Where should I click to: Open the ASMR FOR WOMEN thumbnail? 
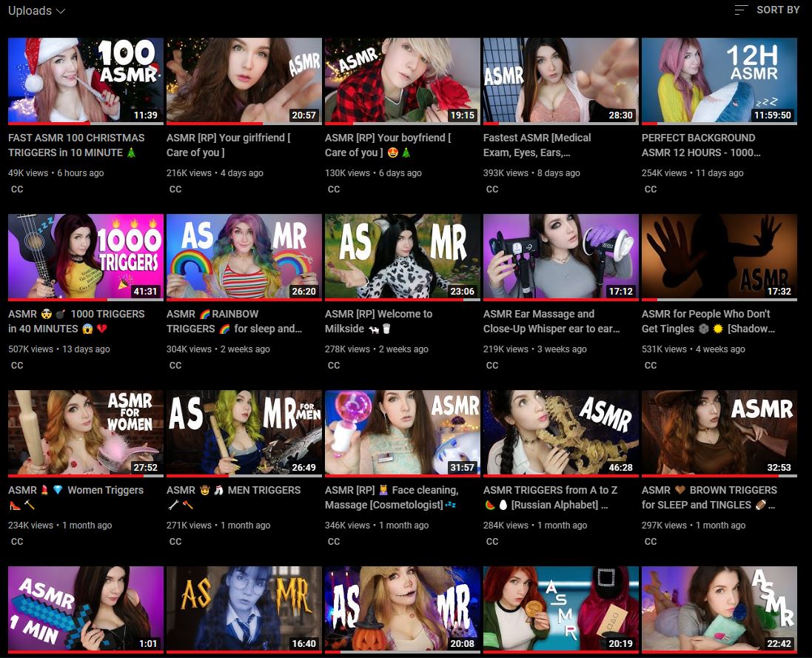(x=86, y=433)
